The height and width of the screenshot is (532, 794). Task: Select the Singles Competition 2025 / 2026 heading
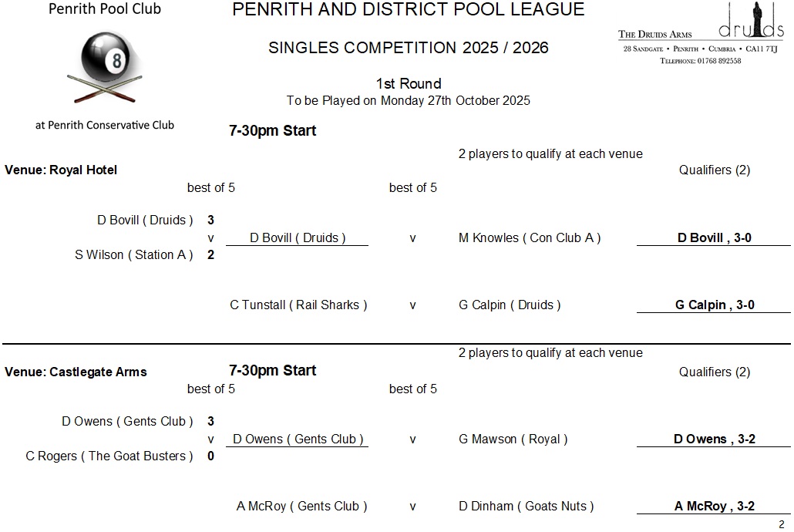point(408,48)
